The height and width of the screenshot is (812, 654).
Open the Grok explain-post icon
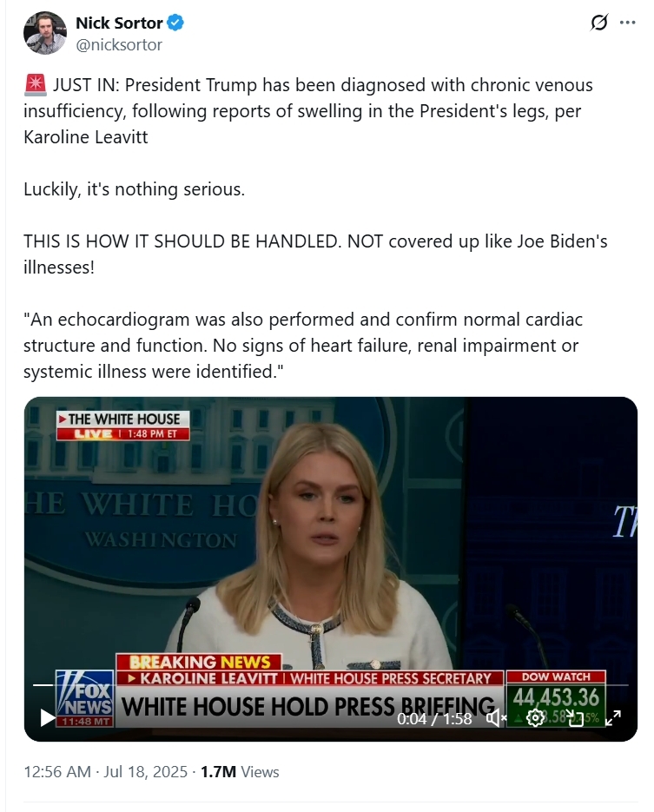pos(599,23)
